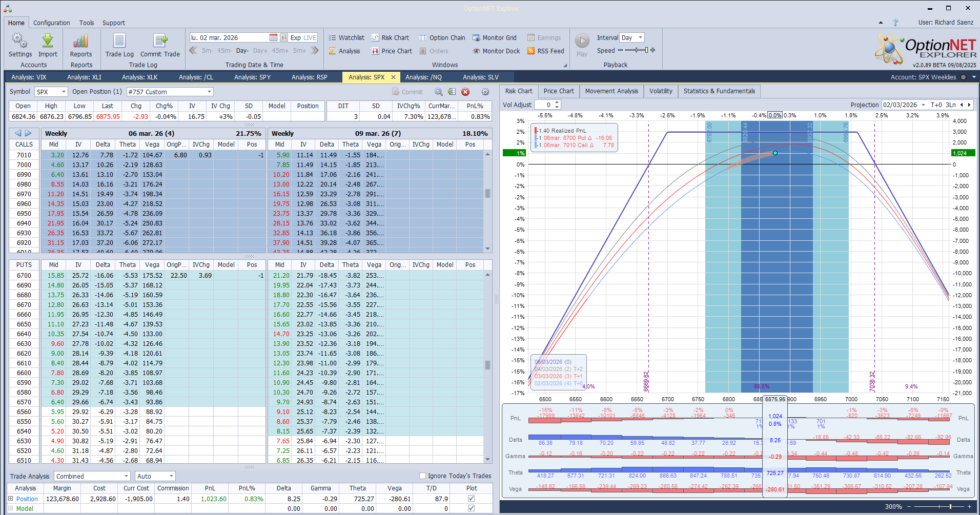Open the Trade Log

[x=119, y=41]
